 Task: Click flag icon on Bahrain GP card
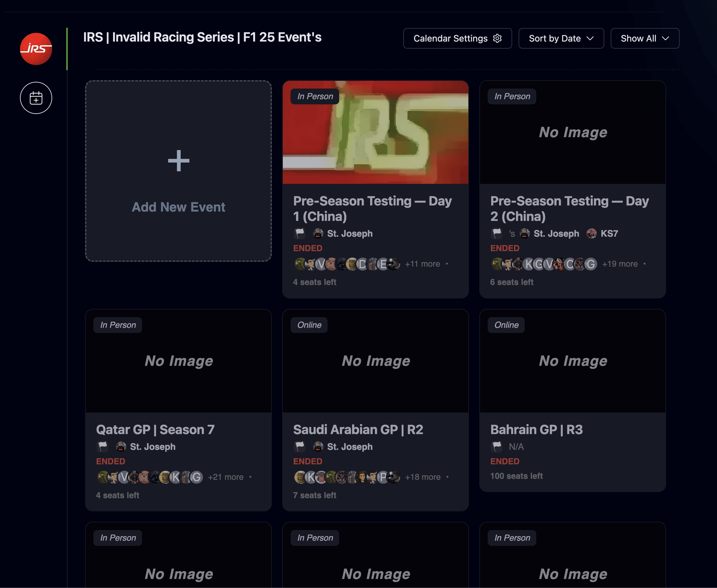pyautogui.click(x=497, y=446)
